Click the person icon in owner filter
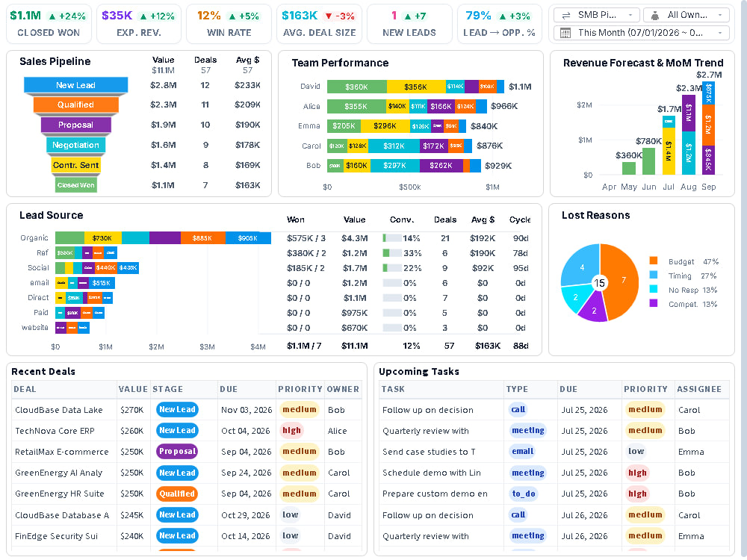Image resolution: width=747 pixels, height=560 pixels. pos(655,16)
